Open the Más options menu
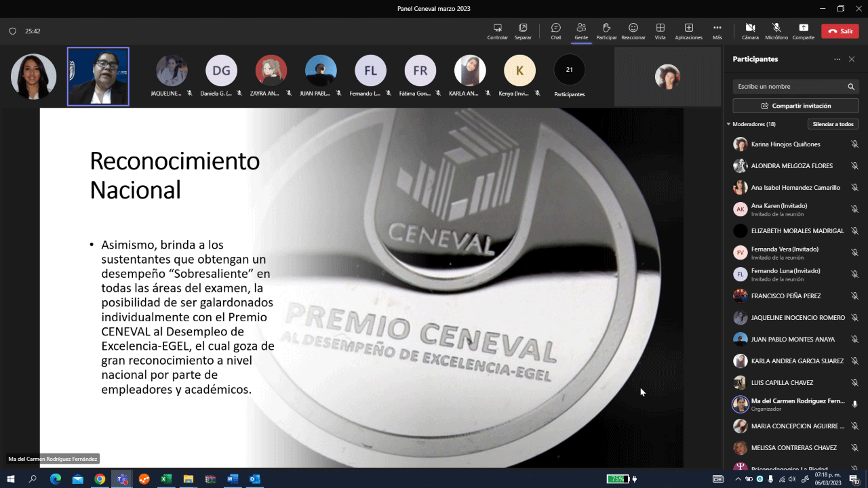The width and height of the screenshot is (868, 488). (717, 31)
